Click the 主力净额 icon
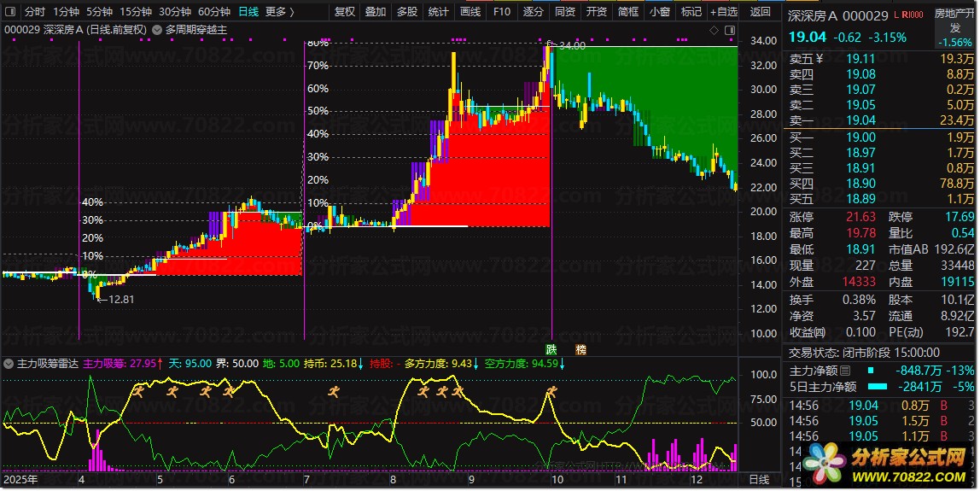980x491 pixels. [845, 371]
